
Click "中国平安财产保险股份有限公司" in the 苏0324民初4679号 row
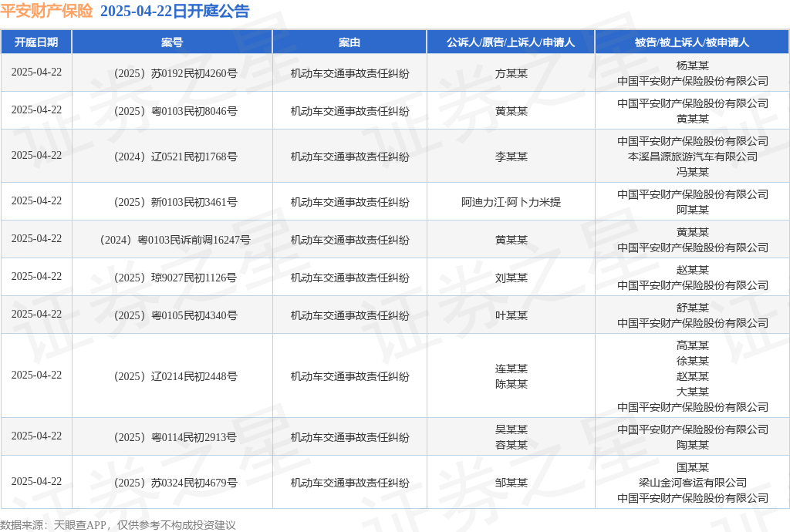[693, 498]
